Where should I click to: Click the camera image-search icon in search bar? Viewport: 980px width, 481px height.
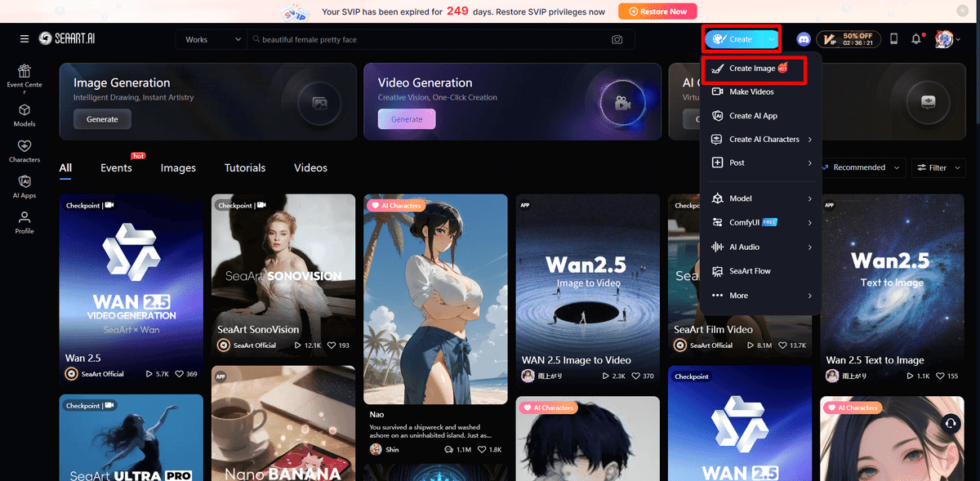pos(617,39)
